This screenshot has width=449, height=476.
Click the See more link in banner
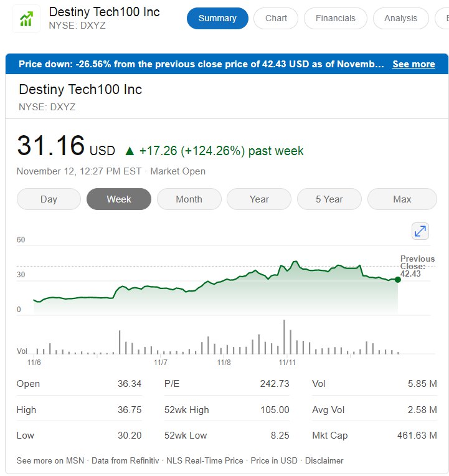click(414, 64)
